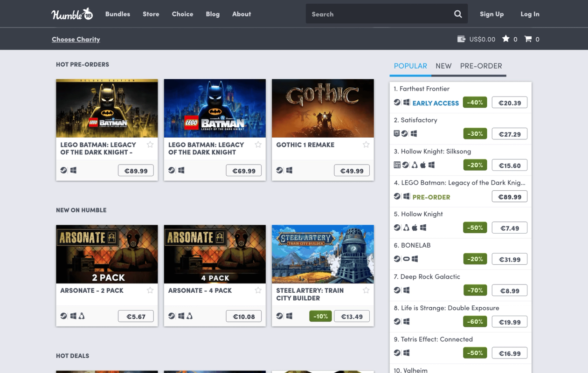Click Epic Games icon in Satisfactory row
The height and width of the screenshot is (373, 588).
coord(397,134)
